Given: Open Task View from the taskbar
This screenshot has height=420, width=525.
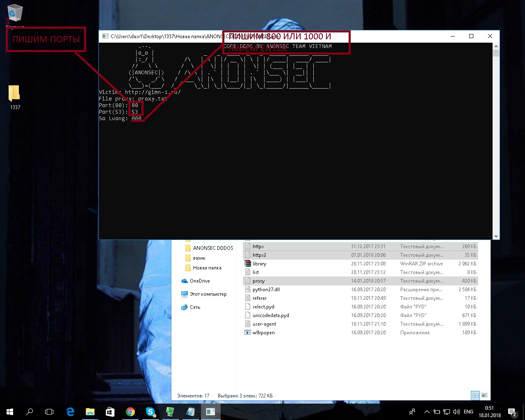Looking at the screenshot, I should tap(49, 412).
